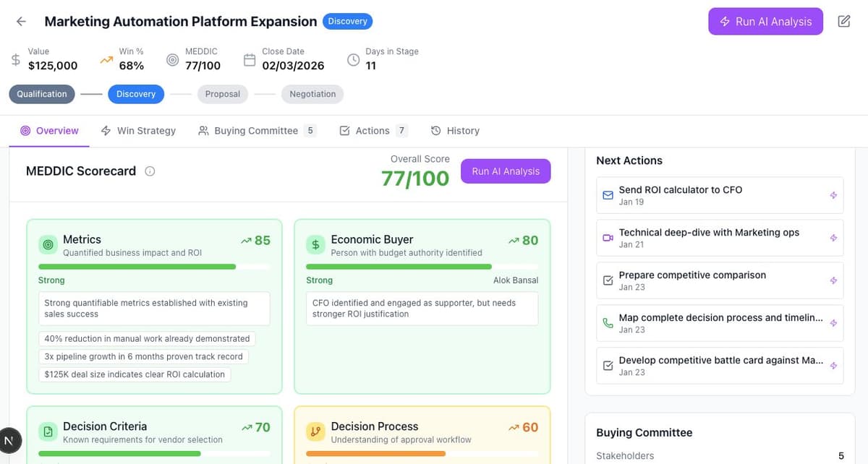View the History tab
This screenshot has height=464, width=868.
point(463,130)
